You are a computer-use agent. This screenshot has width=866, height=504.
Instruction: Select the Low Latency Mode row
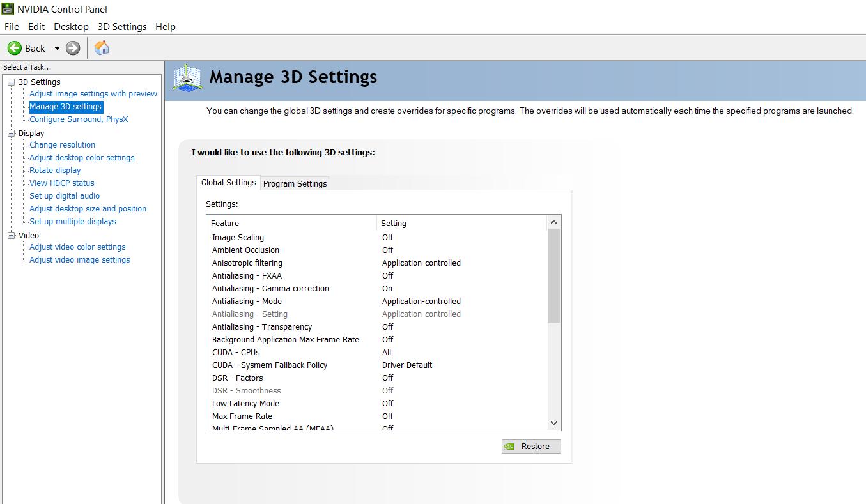tap(377, 403)
